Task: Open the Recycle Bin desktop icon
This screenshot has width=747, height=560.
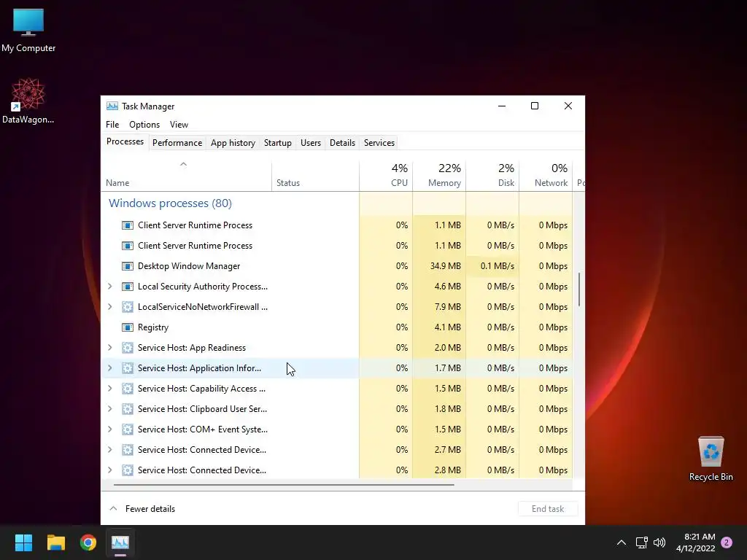Action: point(711,459)
